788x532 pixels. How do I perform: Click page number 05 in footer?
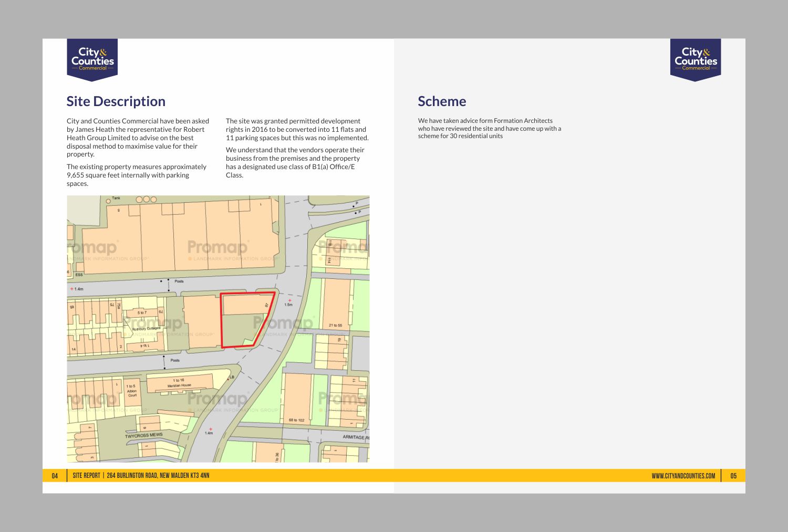coord(733,476)
